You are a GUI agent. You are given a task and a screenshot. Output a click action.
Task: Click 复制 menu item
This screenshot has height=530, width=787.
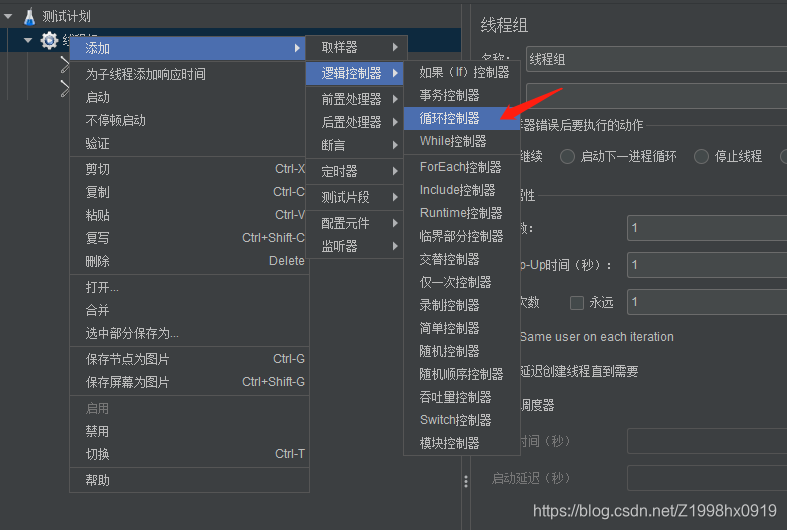pyautogui.click(x=189, y=192)
